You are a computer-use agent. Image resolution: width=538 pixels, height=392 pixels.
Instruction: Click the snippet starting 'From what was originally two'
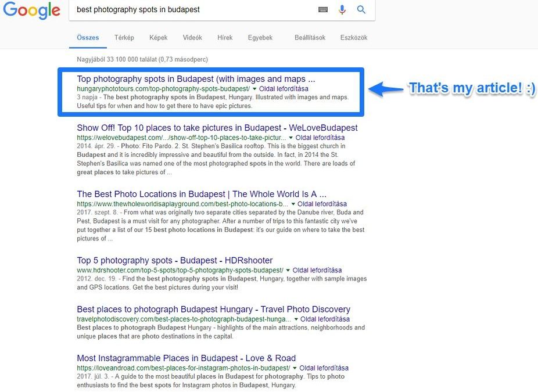221,225
